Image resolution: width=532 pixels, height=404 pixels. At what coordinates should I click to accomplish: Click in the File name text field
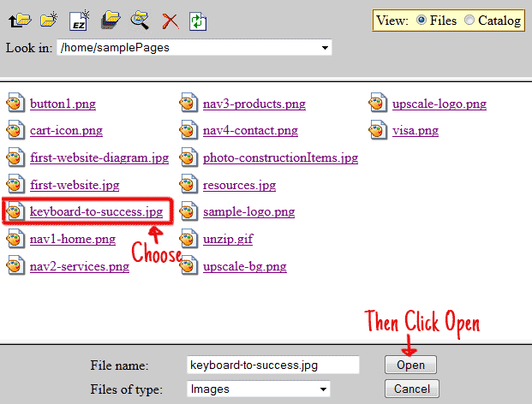(x=272, y=365)
